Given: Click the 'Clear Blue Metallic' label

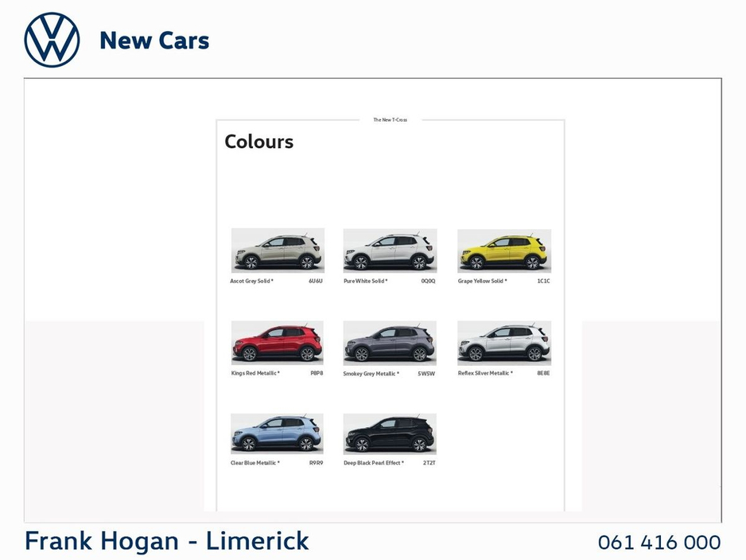Looking at the screenshot, I should (255, 463).
